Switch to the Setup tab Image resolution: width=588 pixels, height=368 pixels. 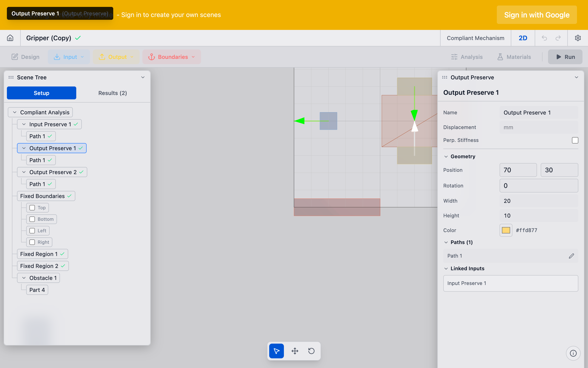coord(42,93)
